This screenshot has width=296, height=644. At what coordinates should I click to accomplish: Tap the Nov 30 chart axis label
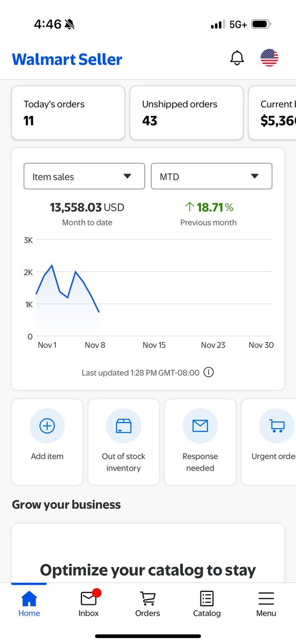pos(261,345)
